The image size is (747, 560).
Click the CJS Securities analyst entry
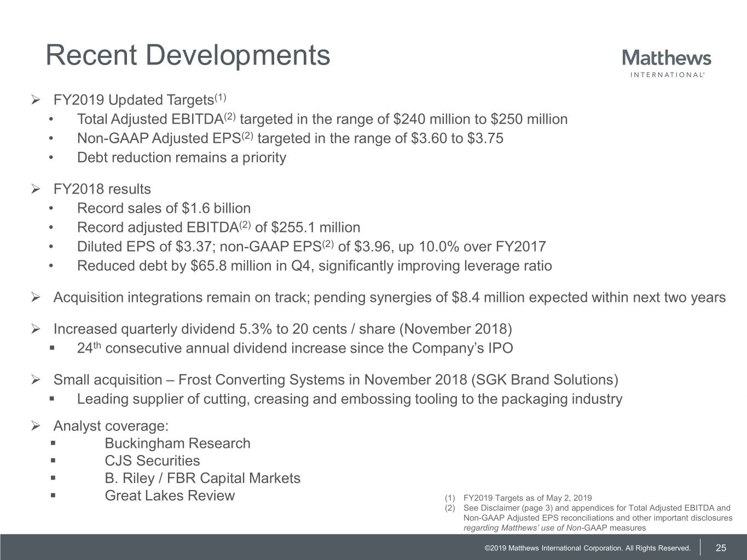click(x=152, y=461)
